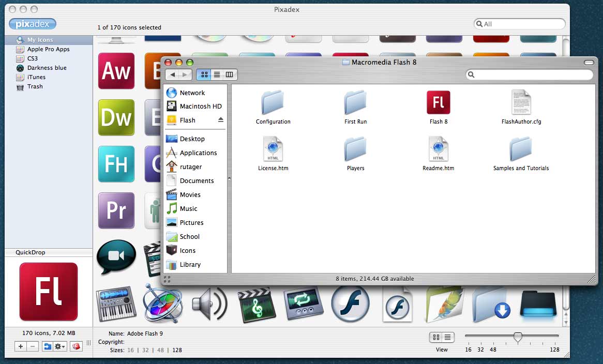Click the minus remove collection button

[33, 346]
